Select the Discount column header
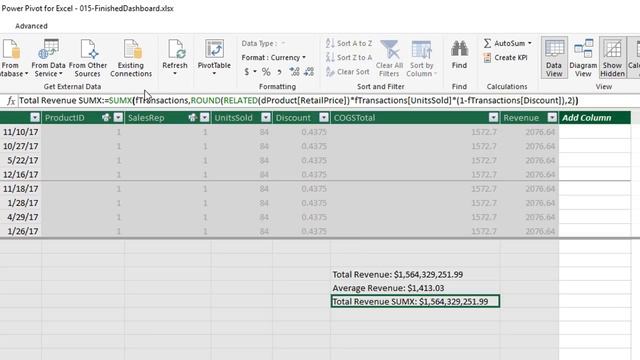This screenshot has height=360, width=640. tap(301, 118)
